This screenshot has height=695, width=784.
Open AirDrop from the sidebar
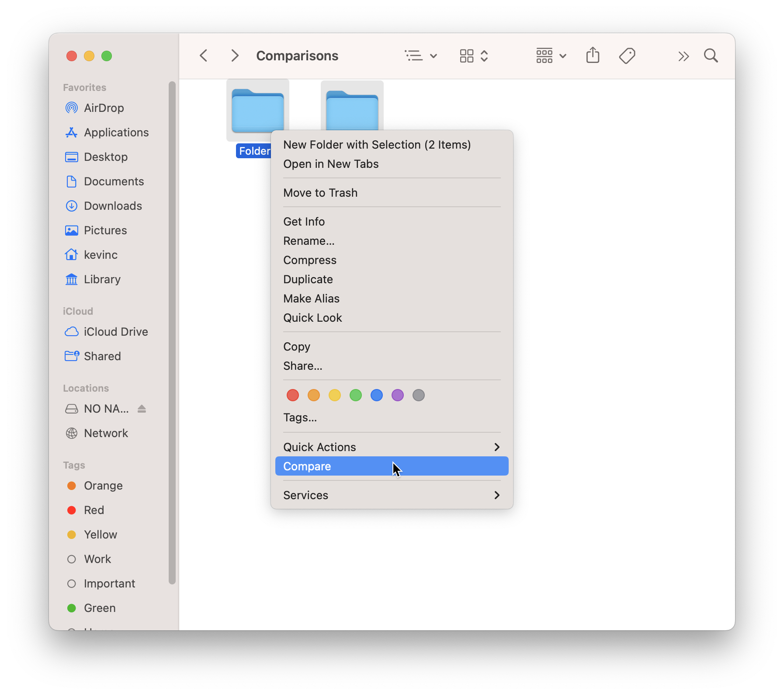pos(94,108)
